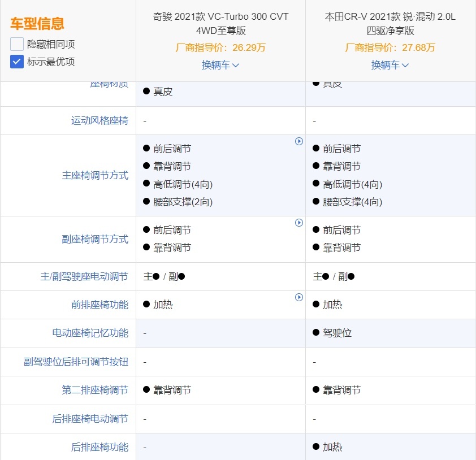Uncheck the 标示最优项 checkbox

[17, 62]
